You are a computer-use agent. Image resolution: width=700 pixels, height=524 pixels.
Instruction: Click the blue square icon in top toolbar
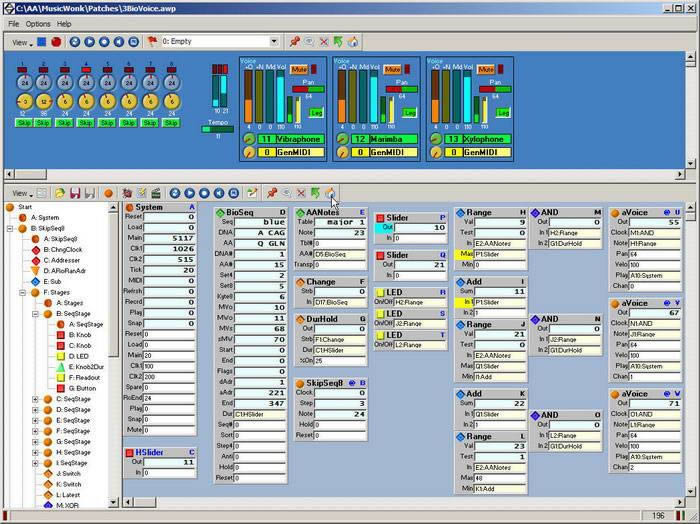pos(42,42)
